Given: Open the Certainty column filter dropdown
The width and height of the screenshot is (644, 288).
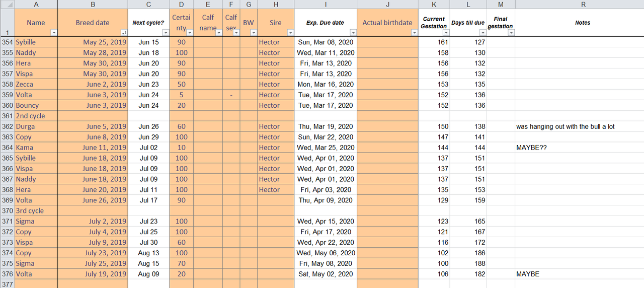Looking at the screenshot, I should click(190, 33).
